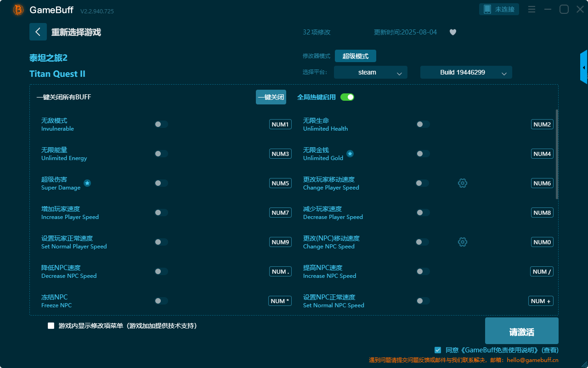Select the NUM8 hotkey field
Viewport: 588px width, 368px height.
pyautogui.click(x=542, y=213)
